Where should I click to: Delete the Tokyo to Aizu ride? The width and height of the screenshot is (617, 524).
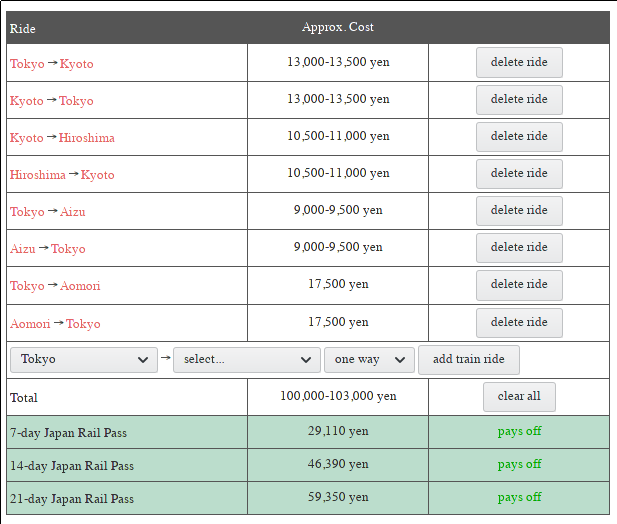tap(519, 210)
